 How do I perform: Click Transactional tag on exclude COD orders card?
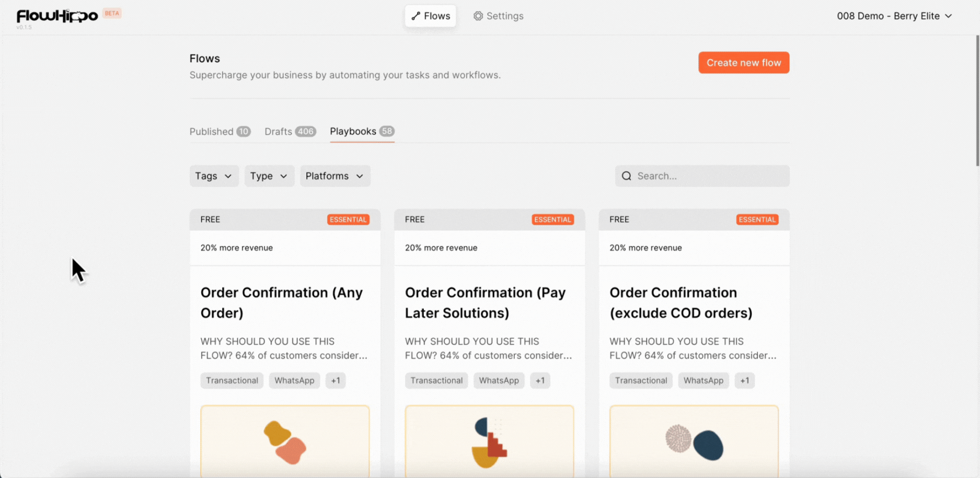pos(641,380)
